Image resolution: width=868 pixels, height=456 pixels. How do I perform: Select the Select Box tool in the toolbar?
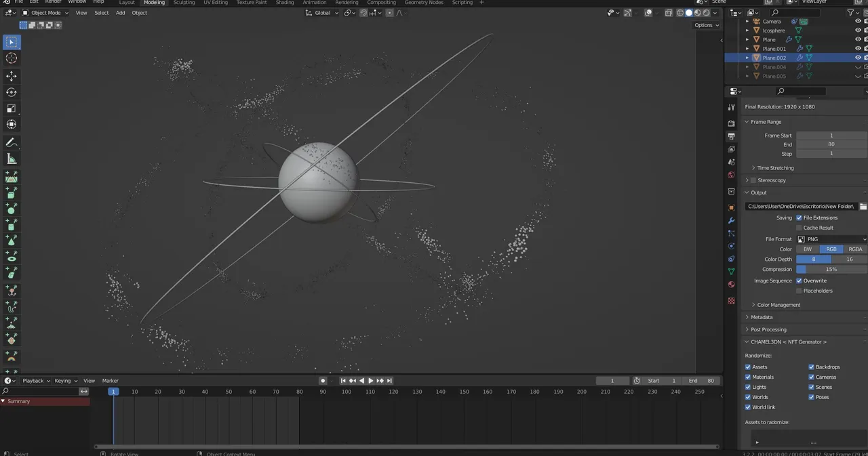point(12,42)
